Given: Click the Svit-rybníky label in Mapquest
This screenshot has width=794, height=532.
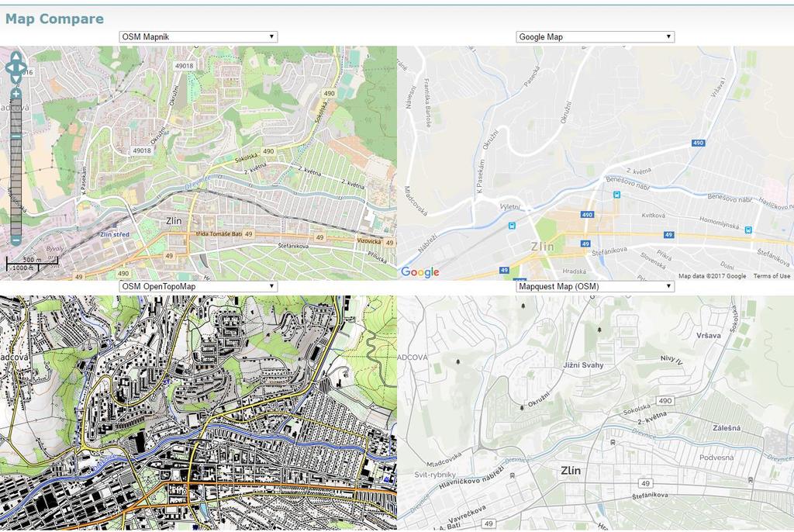Looking at the screenshot, I should point(435,475).
